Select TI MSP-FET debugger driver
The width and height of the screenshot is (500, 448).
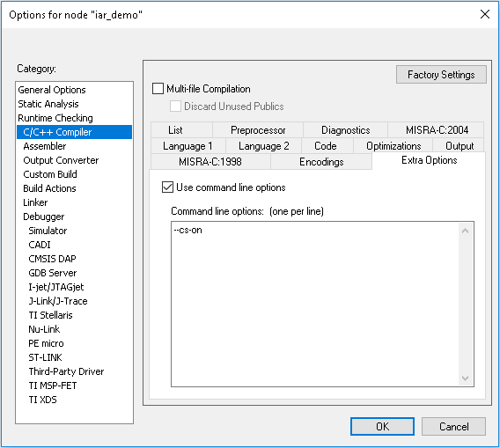74,386
